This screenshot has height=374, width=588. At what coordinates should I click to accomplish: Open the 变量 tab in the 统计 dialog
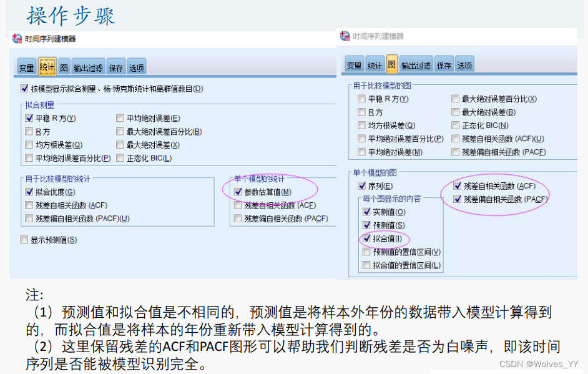[27, 67]
